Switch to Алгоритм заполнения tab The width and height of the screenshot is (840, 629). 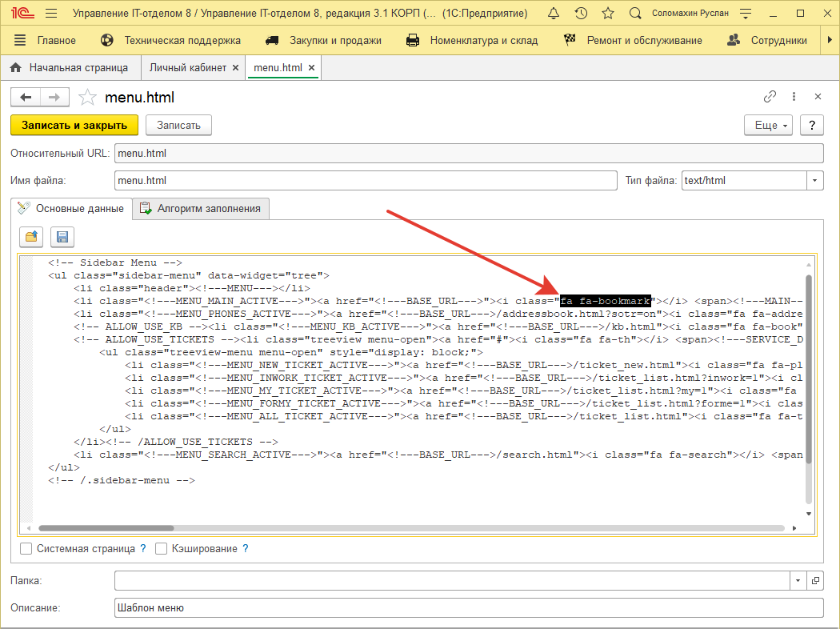pos(201,209)
